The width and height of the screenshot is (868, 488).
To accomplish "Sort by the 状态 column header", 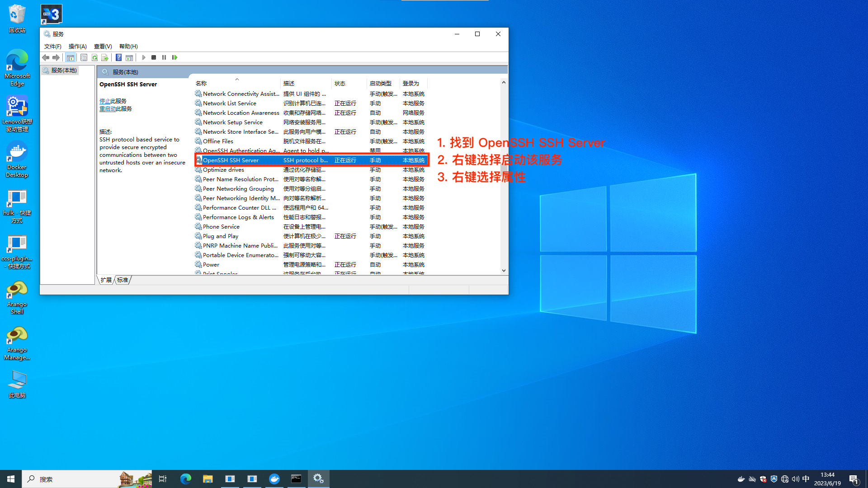I will pyautogui.click(x=349, y=83).
